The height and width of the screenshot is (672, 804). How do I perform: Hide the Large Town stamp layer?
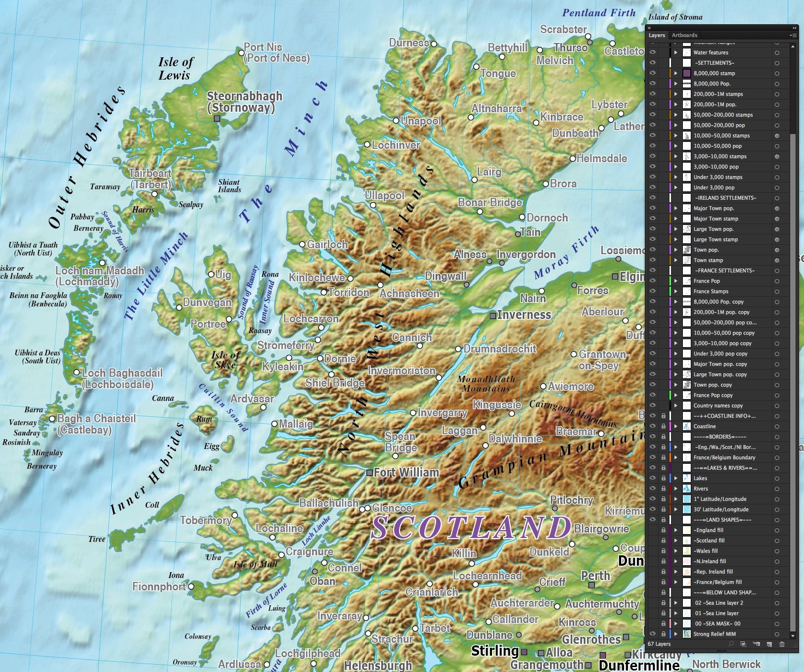pos(652,239)
